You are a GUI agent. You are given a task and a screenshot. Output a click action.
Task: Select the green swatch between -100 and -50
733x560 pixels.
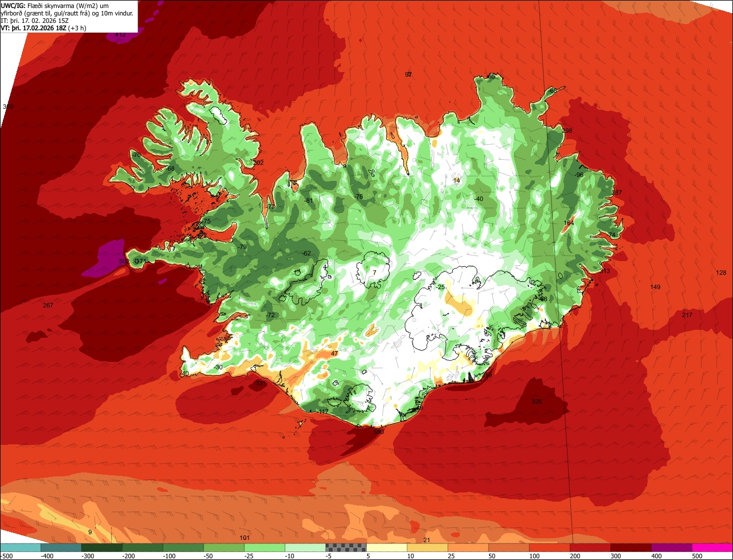coord(183,547)
